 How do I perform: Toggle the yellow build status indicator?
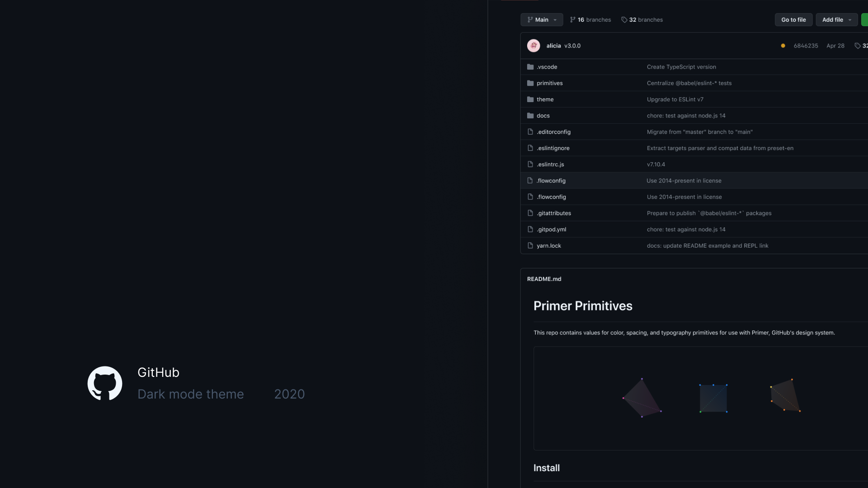point(783,46)
